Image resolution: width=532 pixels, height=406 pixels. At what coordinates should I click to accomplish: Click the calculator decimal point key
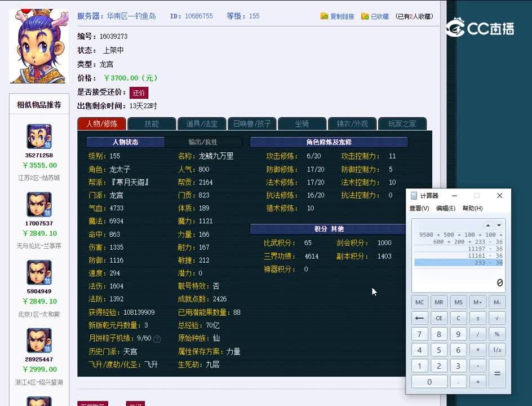point(458,382)
